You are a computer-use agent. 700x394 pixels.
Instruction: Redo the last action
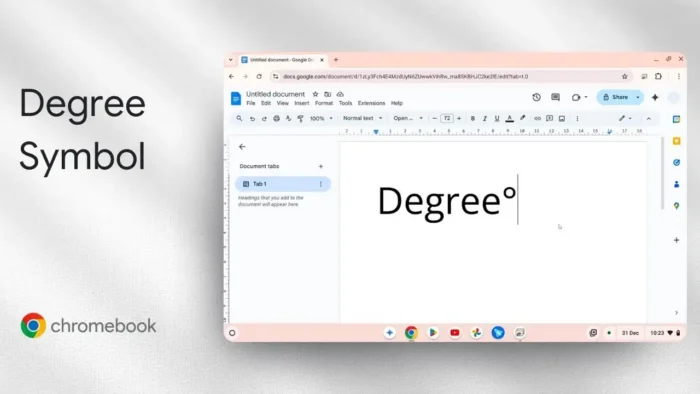[264, 119]
